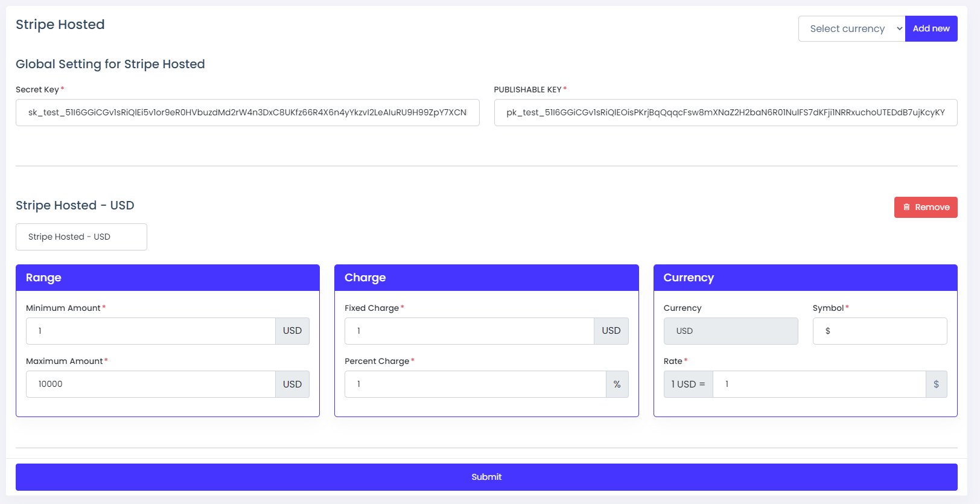This screenshot has height=504, width=980.
Task: Submit the Stripe Hosted settings form
Action: [486, 477]
